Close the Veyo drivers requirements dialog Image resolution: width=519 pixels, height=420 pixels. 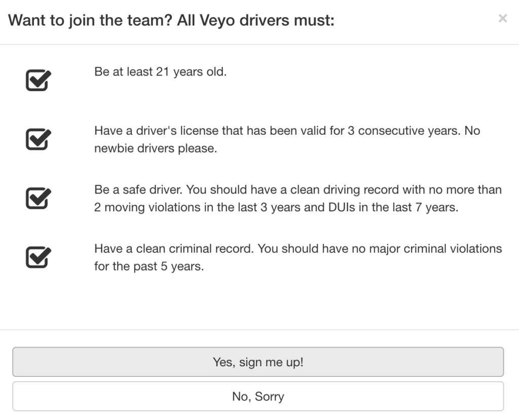point(502,18)
